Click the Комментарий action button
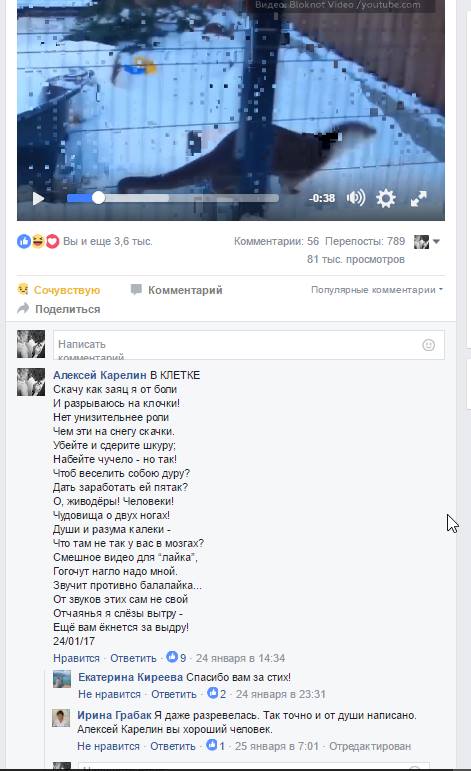 177,290
